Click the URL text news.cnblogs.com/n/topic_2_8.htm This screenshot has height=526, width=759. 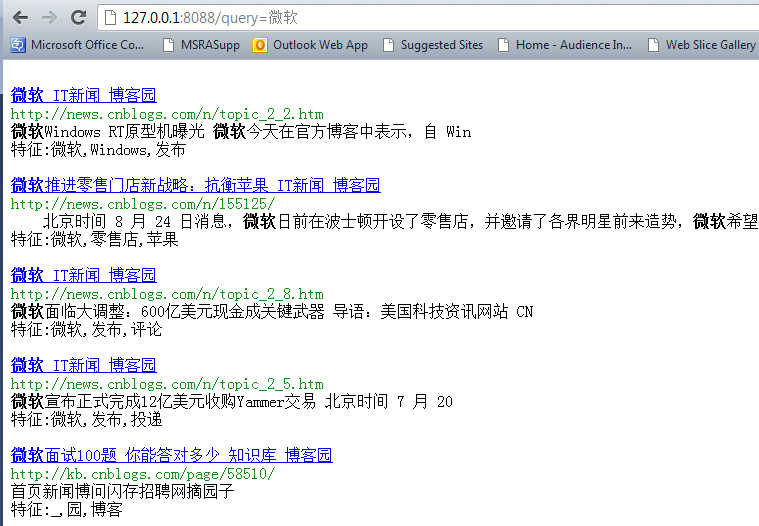click(x=167, y=294)
